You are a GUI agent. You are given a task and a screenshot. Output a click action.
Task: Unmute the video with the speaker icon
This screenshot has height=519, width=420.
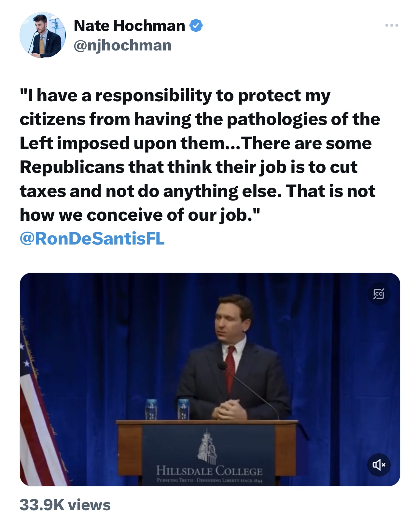pos(379,465)
